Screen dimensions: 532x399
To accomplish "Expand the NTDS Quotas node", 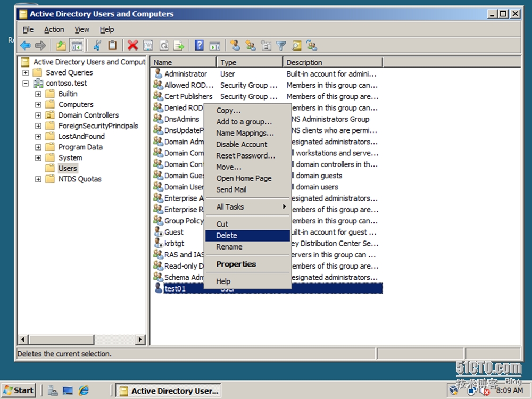I will pos(38,179).
